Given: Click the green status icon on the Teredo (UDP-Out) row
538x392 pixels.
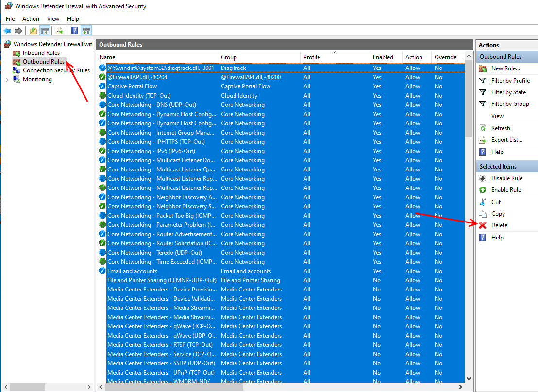Looking at the screenshot, I should (102, 252).
